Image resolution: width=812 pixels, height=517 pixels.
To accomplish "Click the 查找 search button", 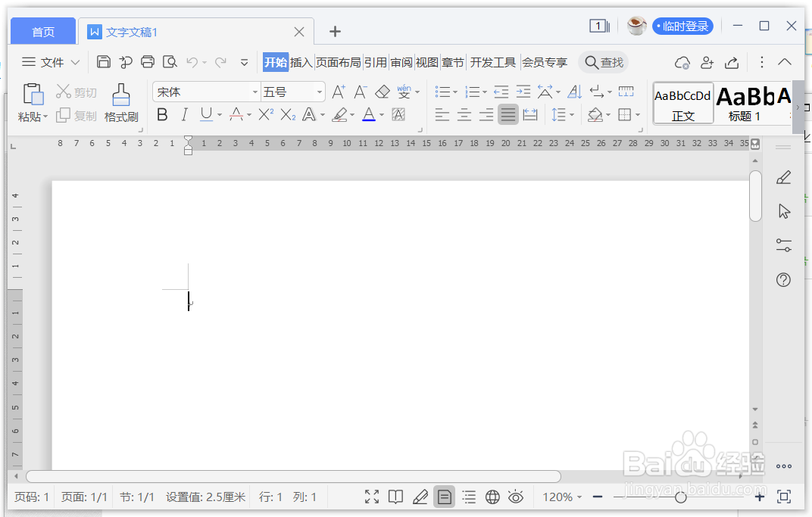I will (603, 62).
